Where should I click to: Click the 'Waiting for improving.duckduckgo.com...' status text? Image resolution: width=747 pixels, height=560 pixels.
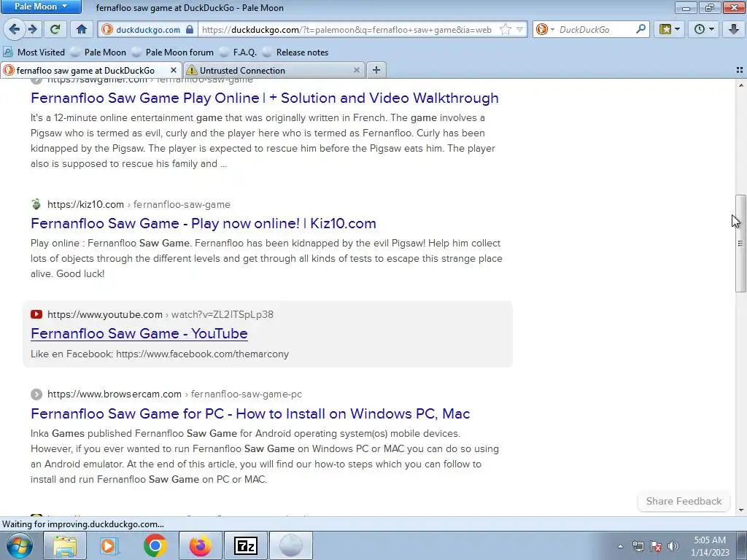(x=83, y=524)
